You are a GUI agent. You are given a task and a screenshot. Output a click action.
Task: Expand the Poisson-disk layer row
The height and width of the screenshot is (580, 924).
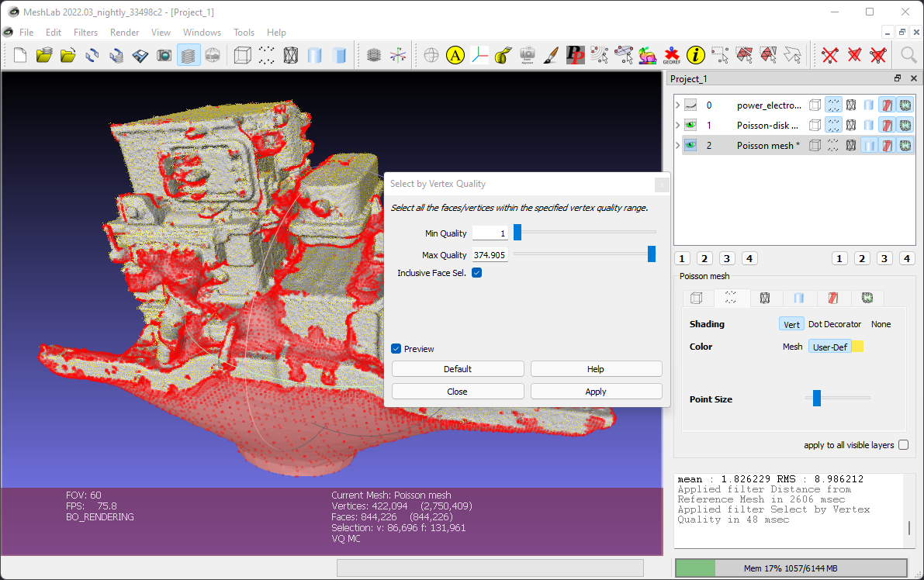click(x=678, y=126)
